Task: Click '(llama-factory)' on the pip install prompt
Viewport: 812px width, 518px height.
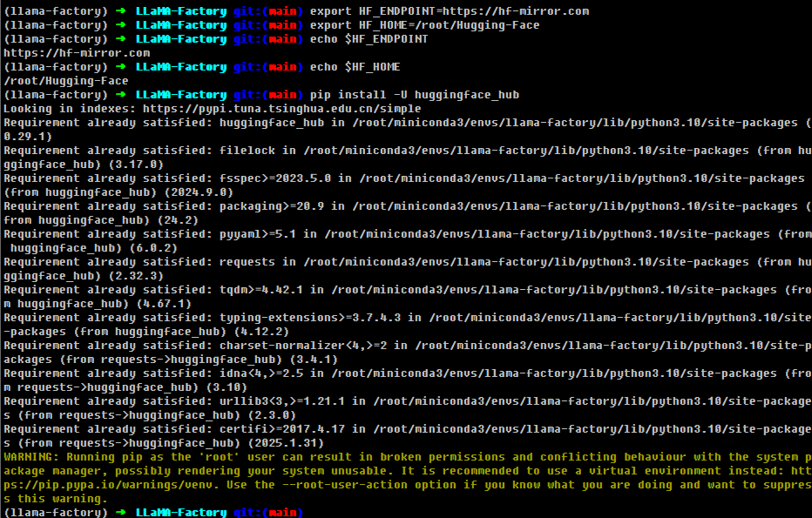Action: [x=56, y=95]
